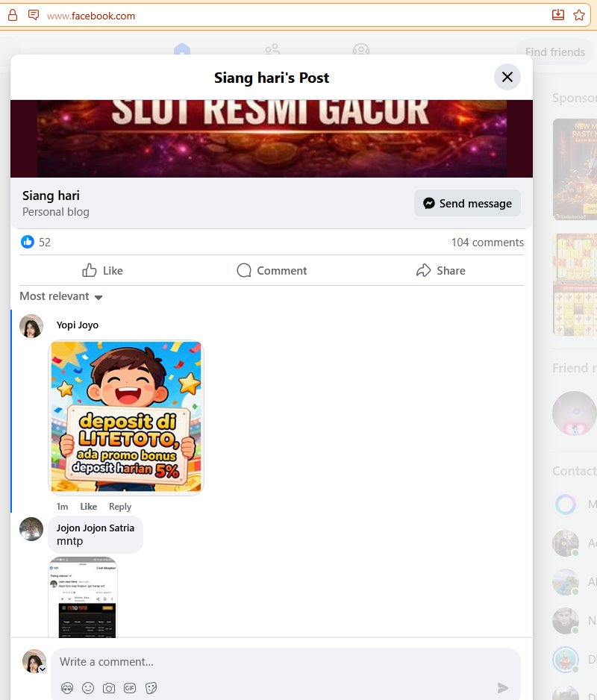This screenshot has width=597, height=700.
Task: Click the Comment button under the post
Action: click(x=272, y=271)
